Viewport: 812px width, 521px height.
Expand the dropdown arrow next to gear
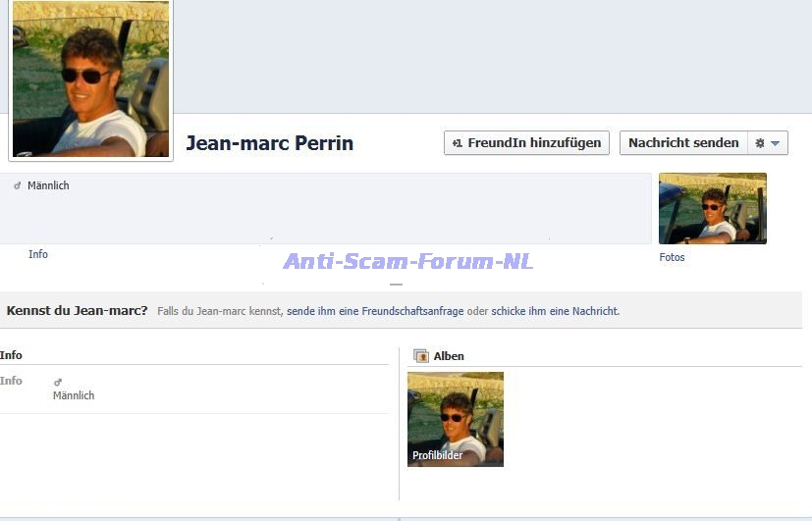tap(775, 143)
